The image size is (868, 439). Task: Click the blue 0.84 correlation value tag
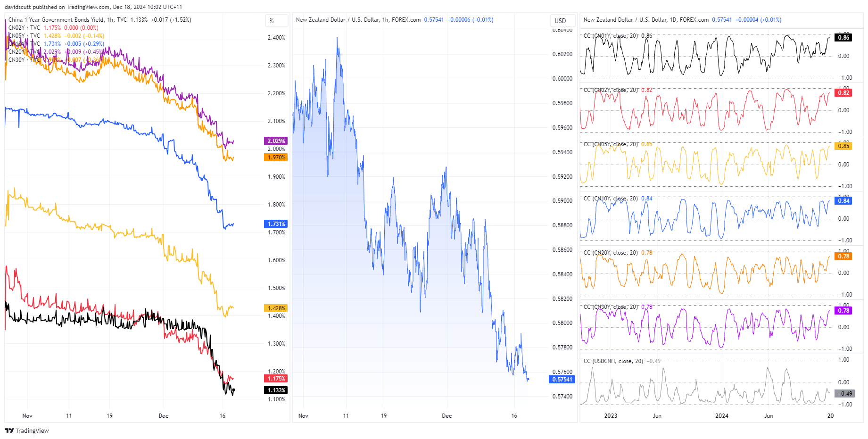point(843,201)
